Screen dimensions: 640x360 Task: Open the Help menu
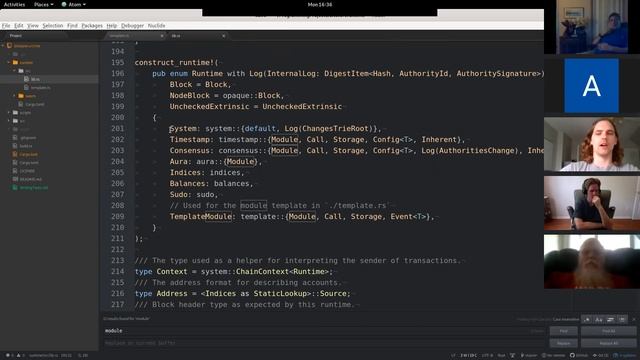111,25
